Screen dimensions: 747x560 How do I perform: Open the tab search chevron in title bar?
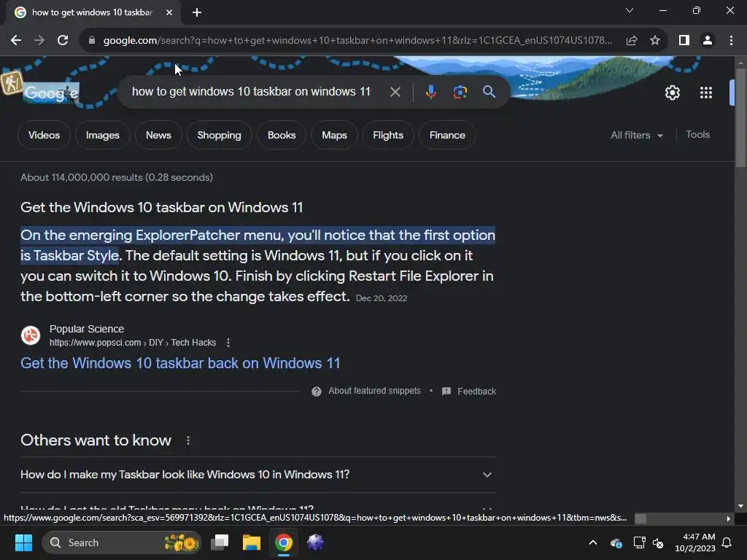[630, 10]
